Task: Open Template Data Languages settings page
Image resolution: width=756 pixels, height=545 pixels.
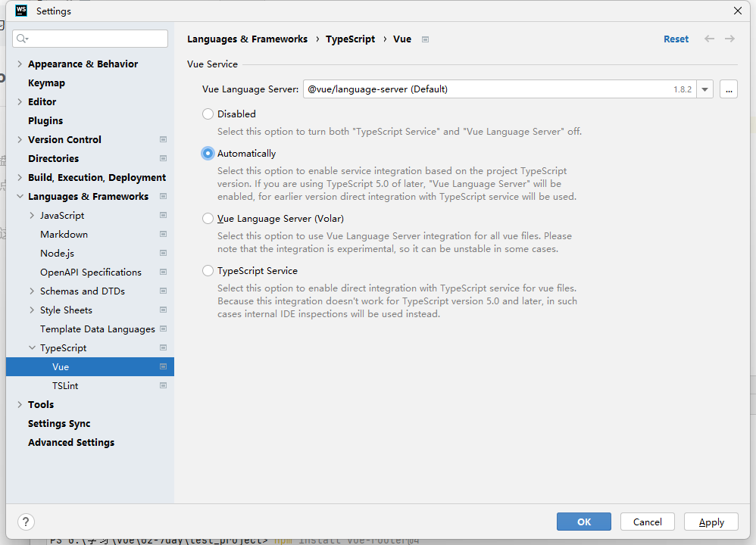Action: [x=98, y=329]
